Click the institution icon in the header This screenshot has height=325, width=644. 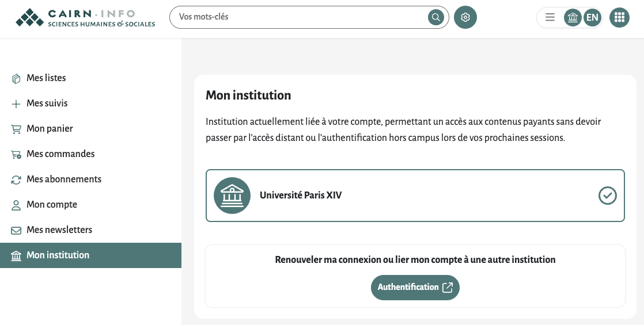573,17
